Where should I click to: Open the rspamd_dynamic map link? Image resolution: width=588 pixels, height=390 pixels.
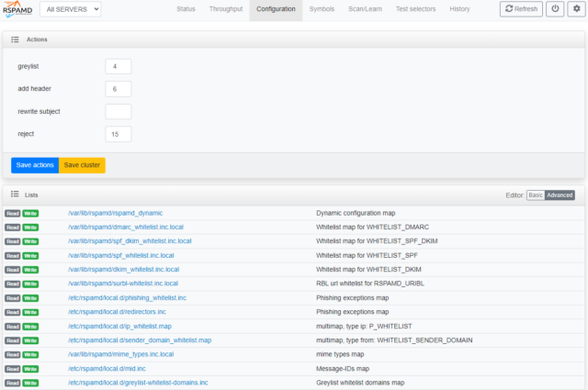tap(115, 213)
